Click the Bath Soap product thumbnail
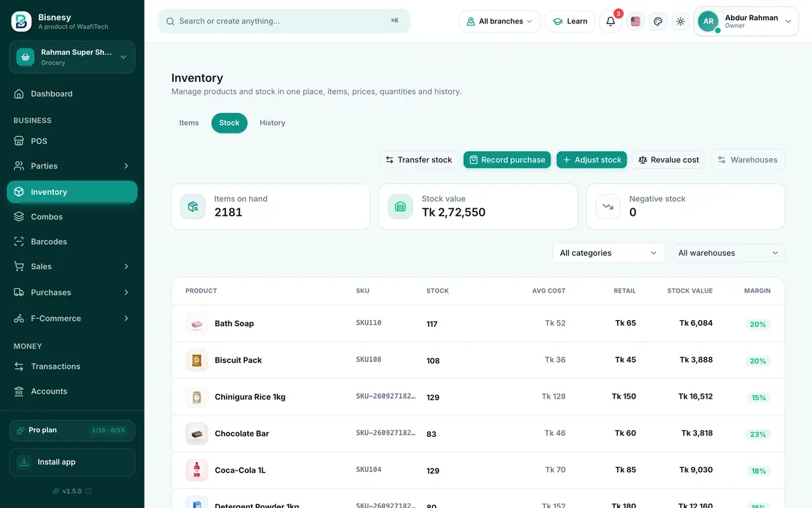This screenshot has width=812, height=508. tap(197, 324)
